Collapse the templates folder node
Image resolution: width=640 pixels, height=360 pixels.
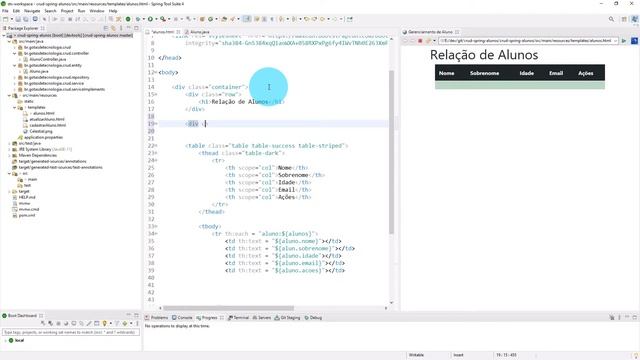15,107
